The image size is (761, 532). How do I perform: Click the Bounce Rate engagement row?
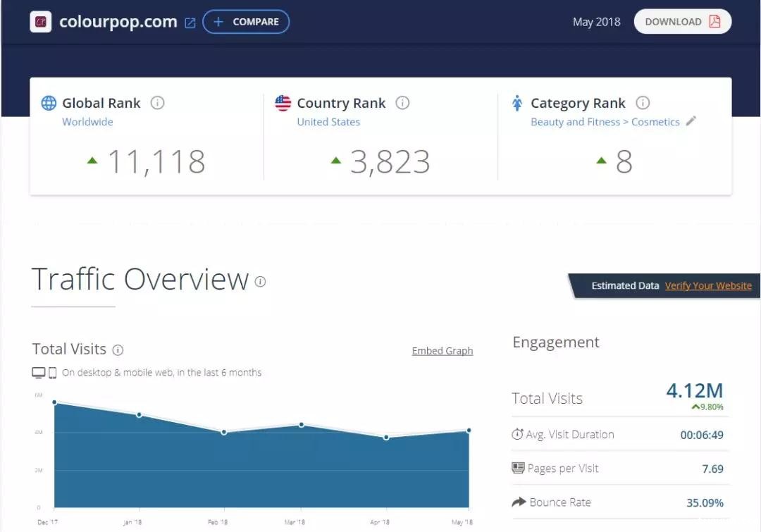620,502
